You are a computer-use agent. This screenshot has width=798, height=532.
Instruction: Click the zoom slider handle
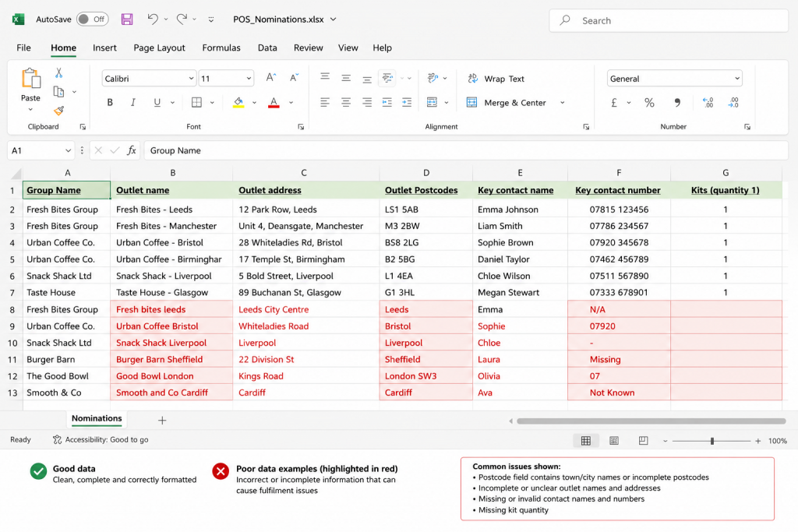(x=712, y=441)
